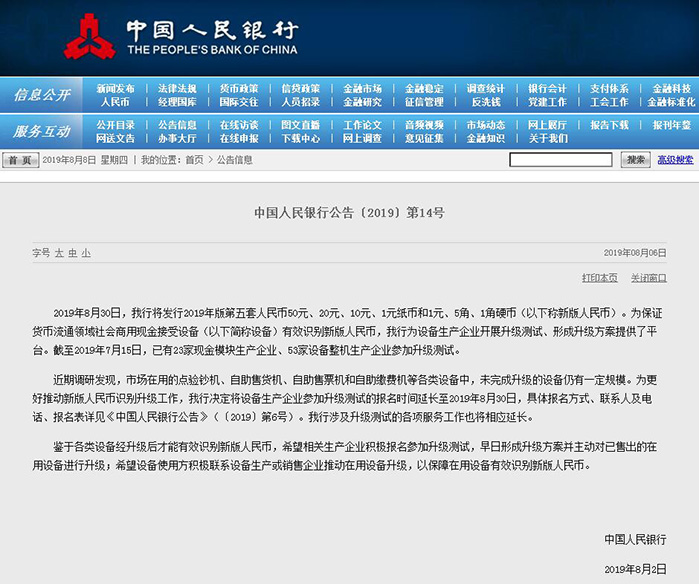Screen dimensions: 699x584
Task: Open the 公告信息 navigation link
Action: coord(177,125)
